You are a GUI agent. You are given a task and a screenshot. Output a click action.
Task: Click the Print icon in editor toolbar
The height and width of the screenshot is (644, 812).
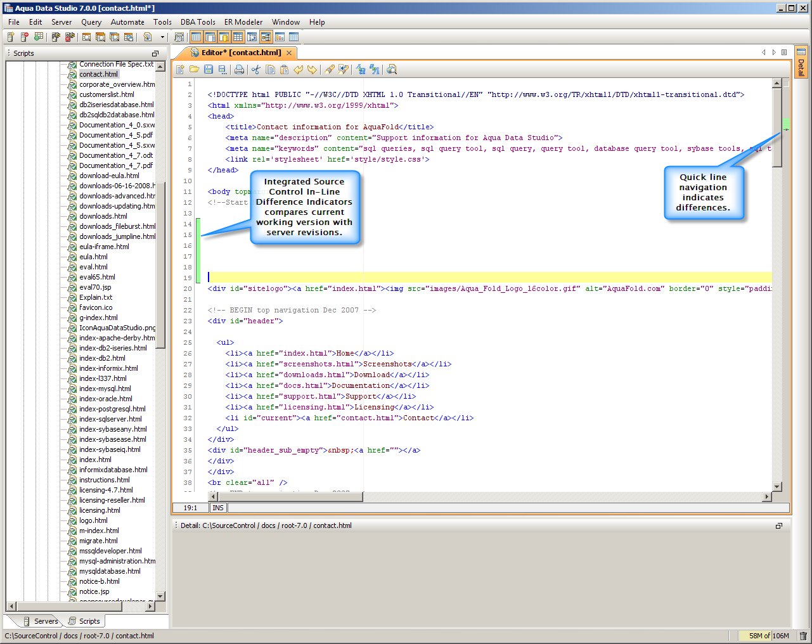pos(239,70)
